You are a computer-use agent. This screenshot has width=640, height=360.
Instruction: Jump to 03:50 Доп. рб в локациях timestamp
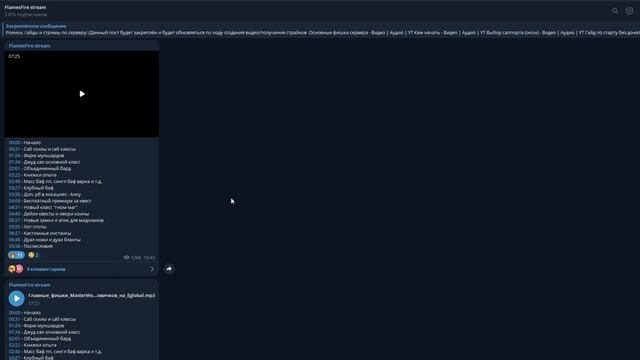point(14,194)
